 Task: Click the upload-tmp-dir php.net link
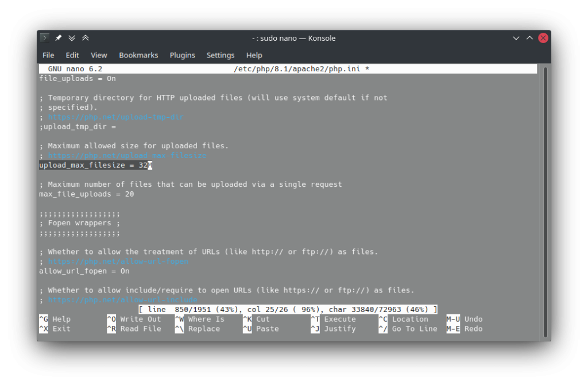pyautogui.click(x=115, y=117)
